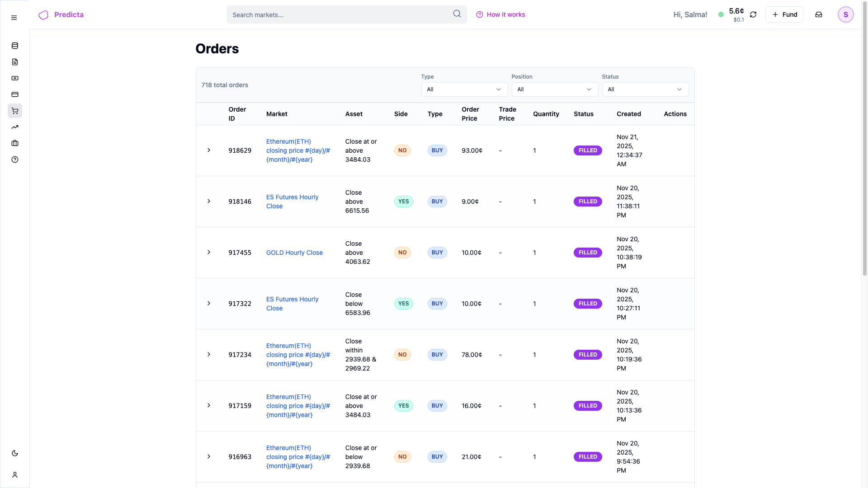Viewport: 868px width, 488px height.
Task: Open the database markets section in sidebar
Action: tap(15, 46)
